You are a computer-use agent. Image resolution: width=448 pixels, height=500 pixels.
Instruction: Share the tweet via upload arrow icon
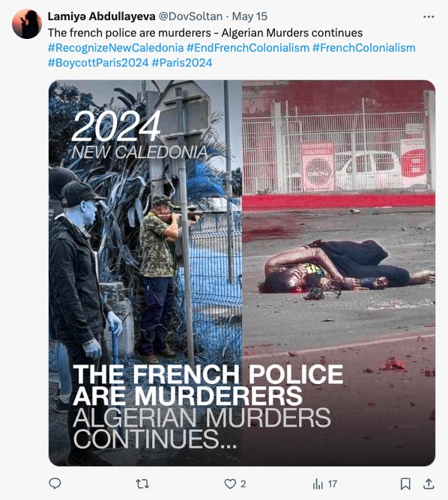[429, 484]
